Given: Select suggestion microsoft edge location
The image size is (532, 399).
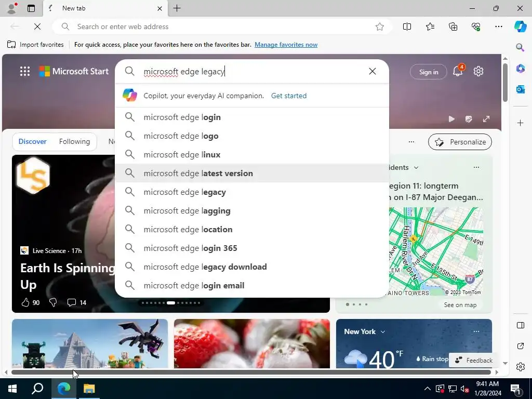Looking at the screenshot, I should pos(252,229).
